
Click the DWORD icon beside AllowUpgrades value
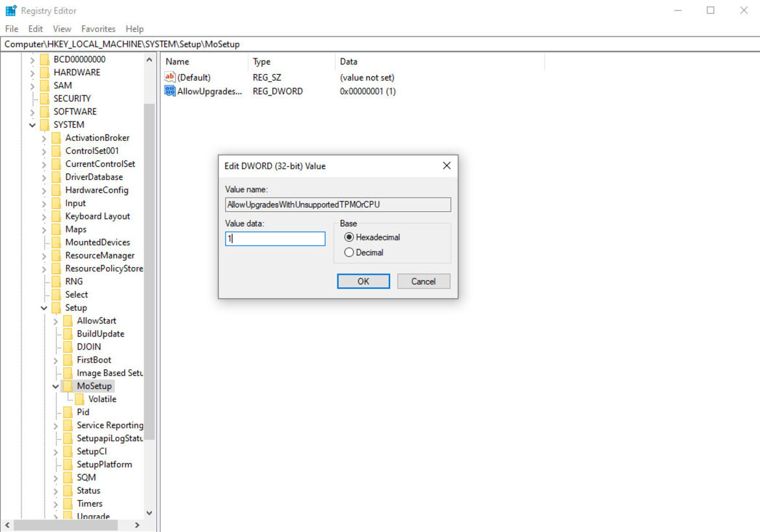tap(170, 91)
